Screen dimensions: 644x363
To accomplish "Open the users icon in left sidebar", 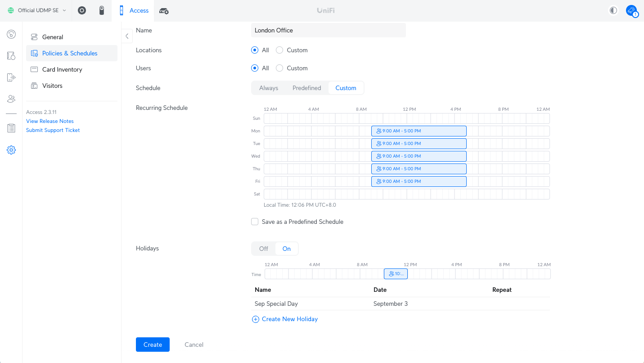I will [x=11, y=99].
